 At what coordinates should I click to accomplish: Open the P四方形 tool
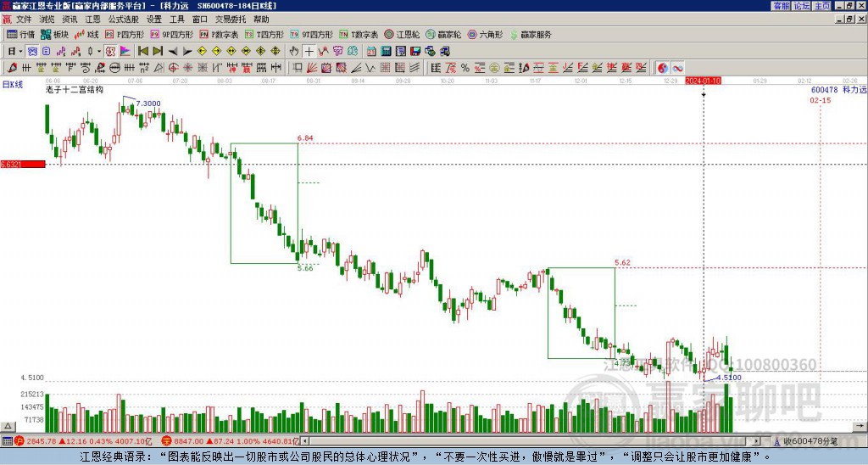[125, 34]
